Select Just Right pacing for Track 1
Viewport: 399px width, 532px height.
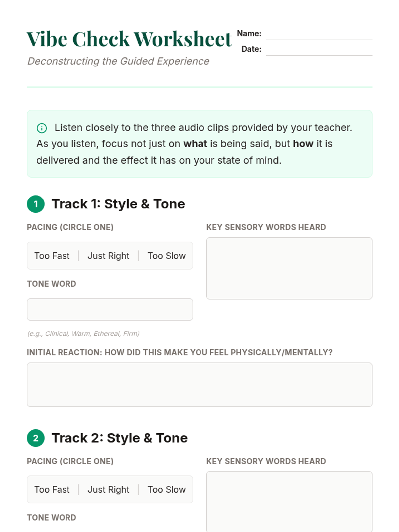[x=108, y=256]
